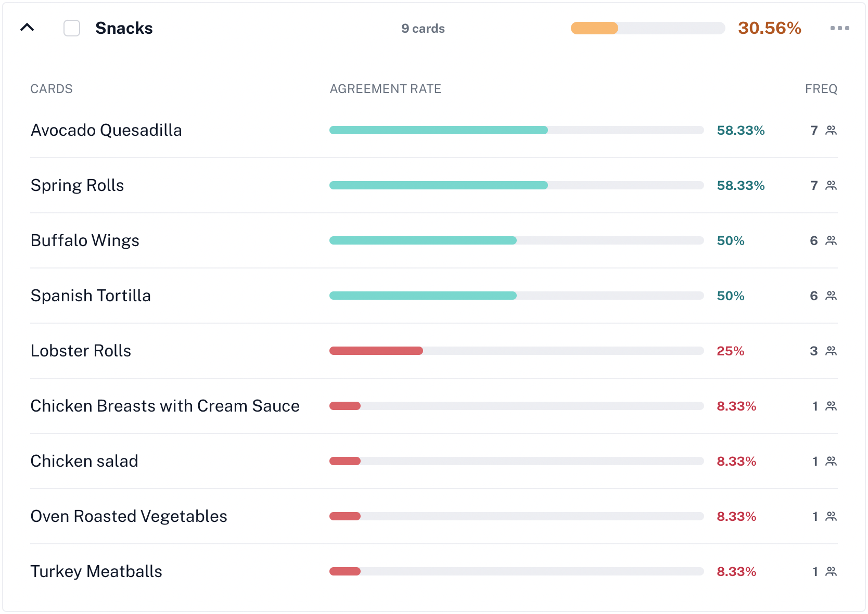Click the people icon for Avocado Quesadilla
This screenshot has width=868, height=614.
pos(831,130)
